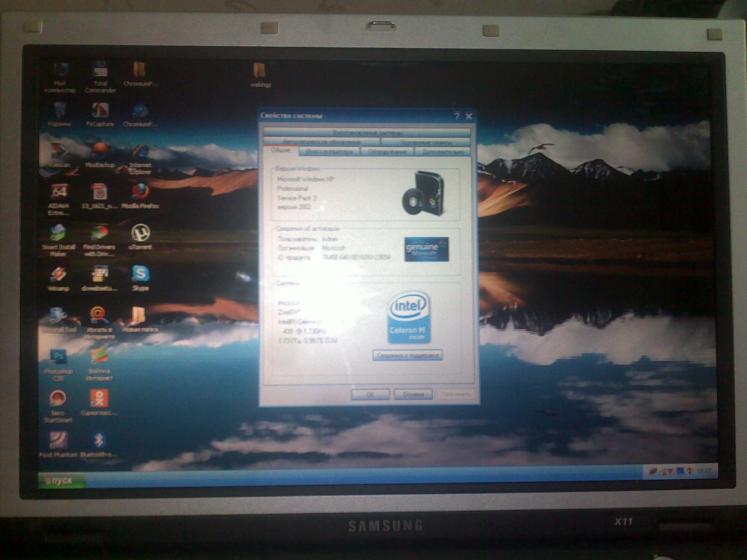Launch the Одноклассники desktop icon
This screenshot has width=747, height=560.
[99, 402]
